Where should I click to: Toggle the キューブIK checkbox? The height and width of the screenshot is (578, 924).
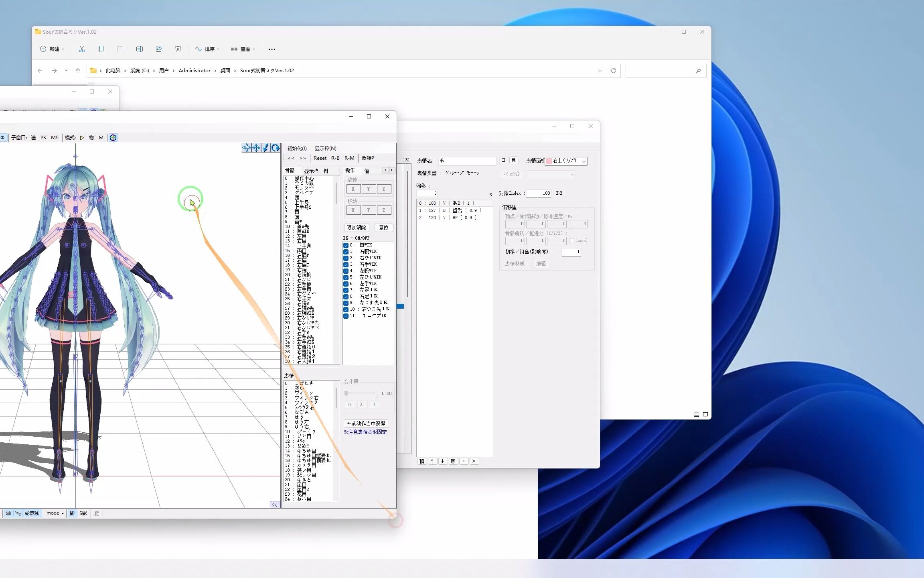click(x=346, y=316)
